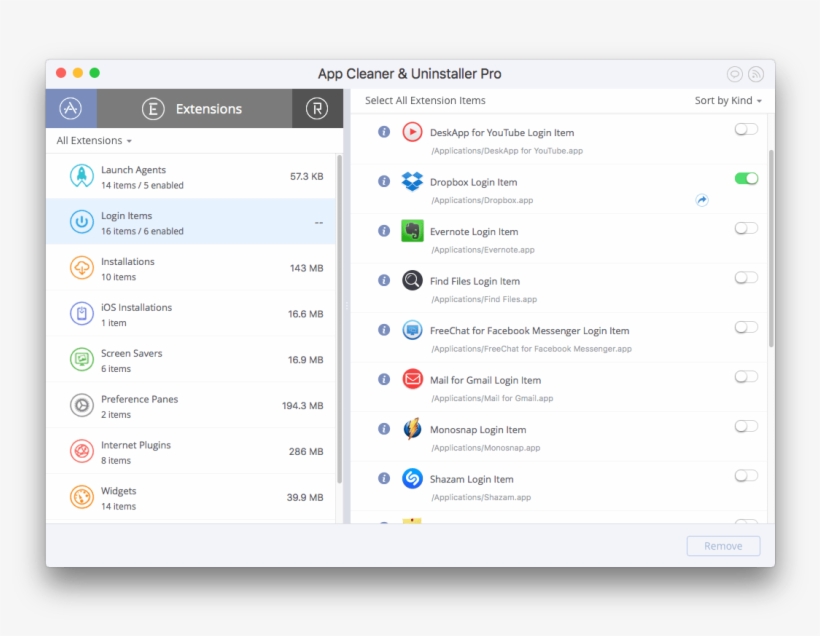Click the /Applications/Dropbox.app path text
The width and height of the screenshot is (820, 636).
click(482, 200)
